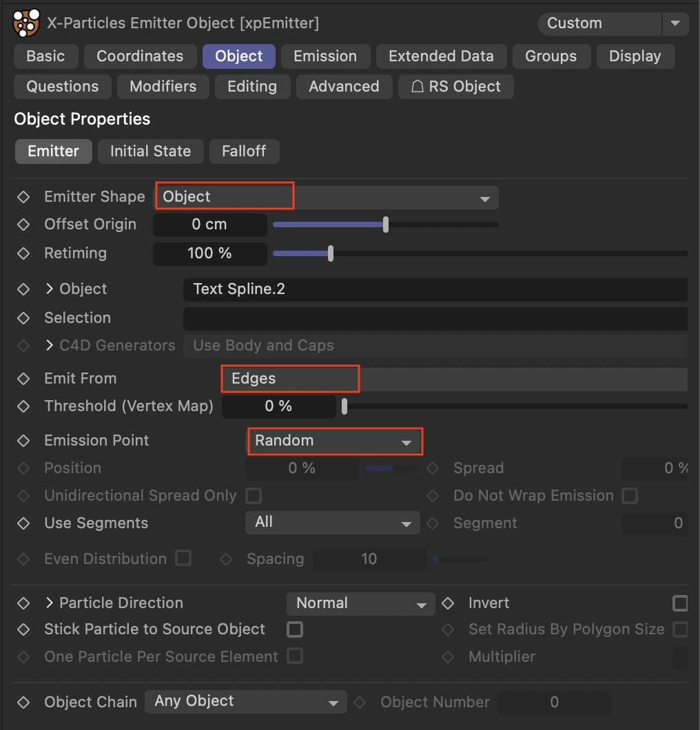Switch to the Emission tab

click(325, 56)
